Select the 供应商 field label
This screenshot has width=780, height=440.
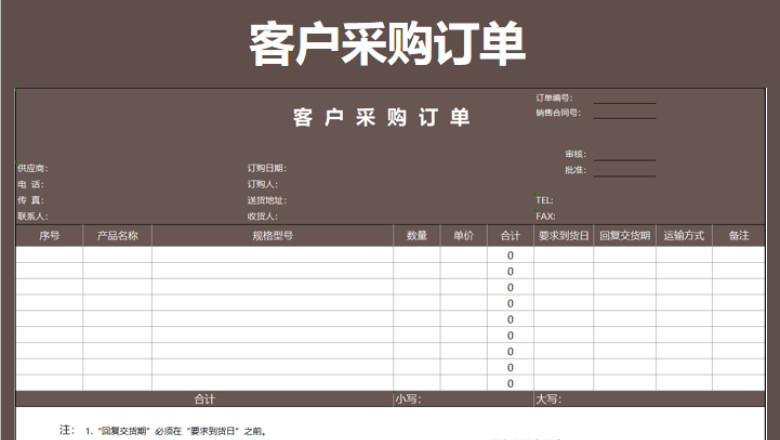pos(33,169)
